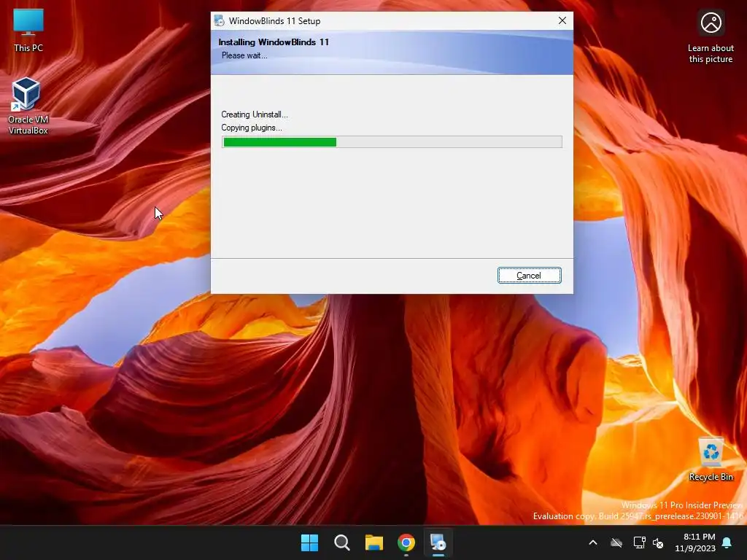This screenshot has width=747, height=560.
Task: Click the OneDrive cloud tray icon
Action: pos(616,542)
